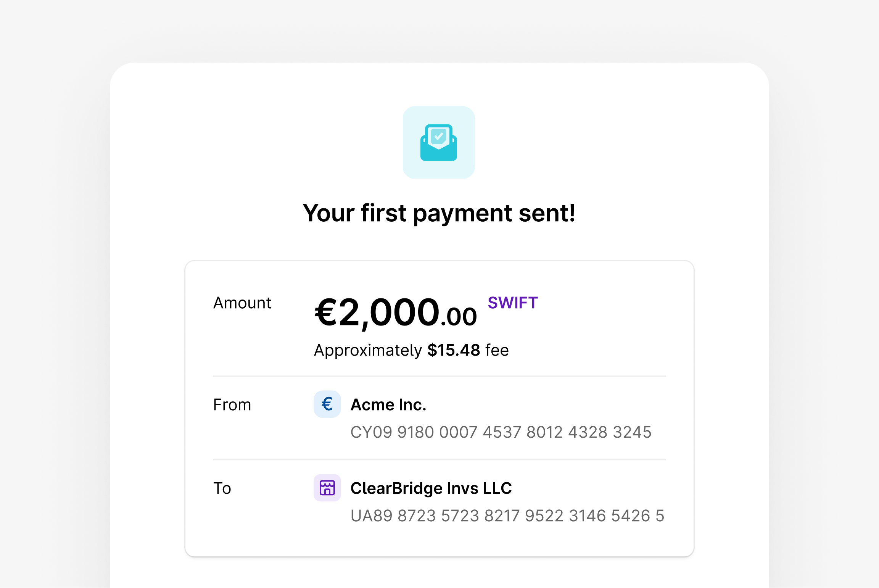Click the ClearBridge Invs LLC recipient name
Image resolution: width=879 pixels, height=588 pixels.
pos(431,488)
